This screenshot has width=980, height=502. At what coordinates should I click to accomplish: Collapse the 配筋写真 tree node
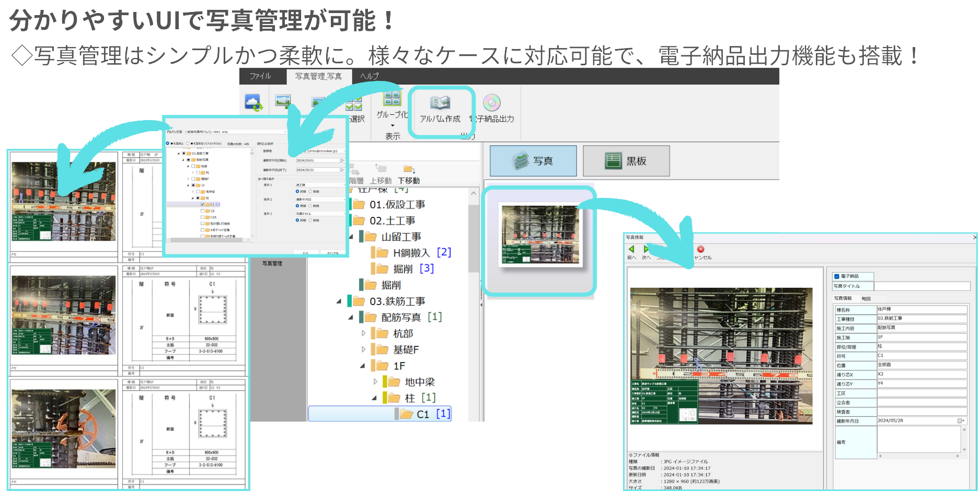351,318
